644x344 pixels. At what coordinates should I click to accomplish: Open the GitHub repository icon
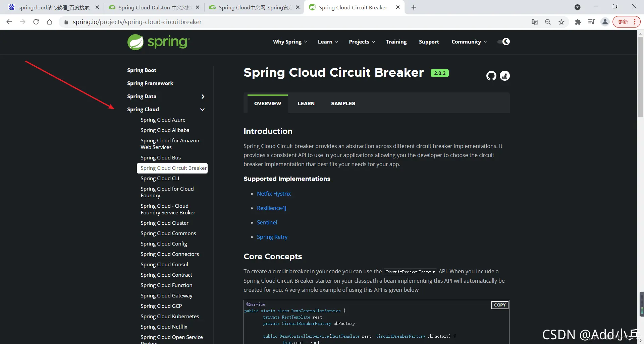click(x=491, y=76)
